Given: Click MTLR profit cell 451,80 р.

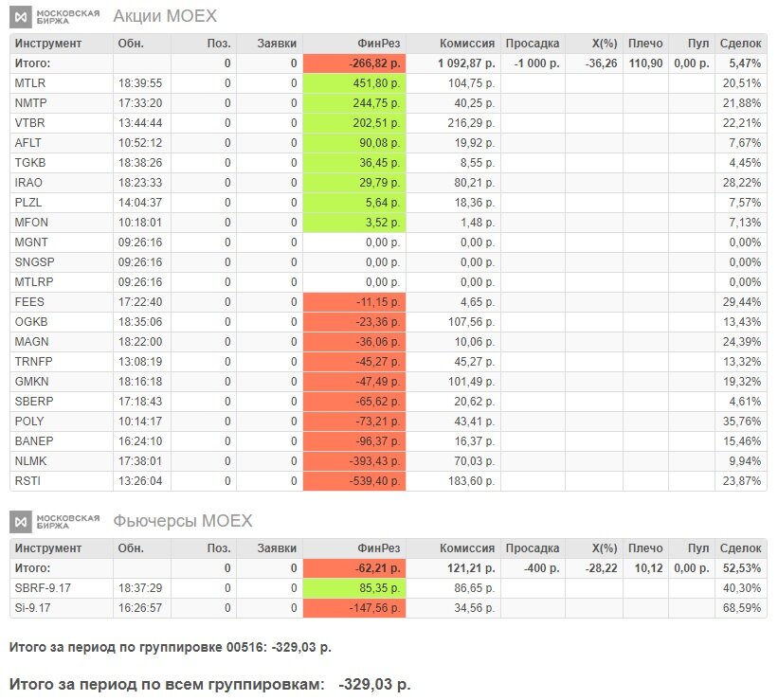Looking at the screenshot, I should 354,83.
